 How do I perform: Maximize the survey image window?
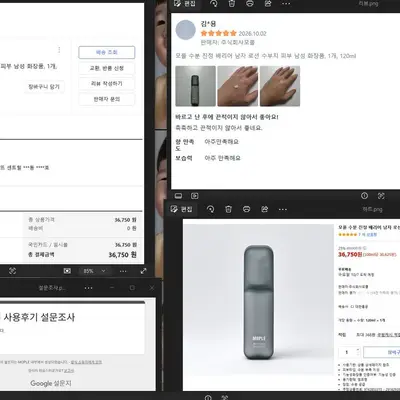(x=132, y=287)
